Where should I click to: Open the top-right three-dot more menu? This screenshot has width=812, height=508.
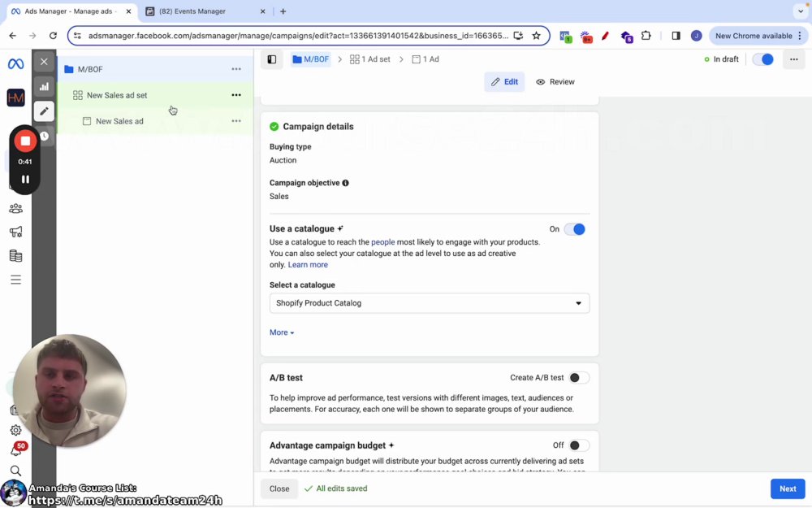pos(794,59)
